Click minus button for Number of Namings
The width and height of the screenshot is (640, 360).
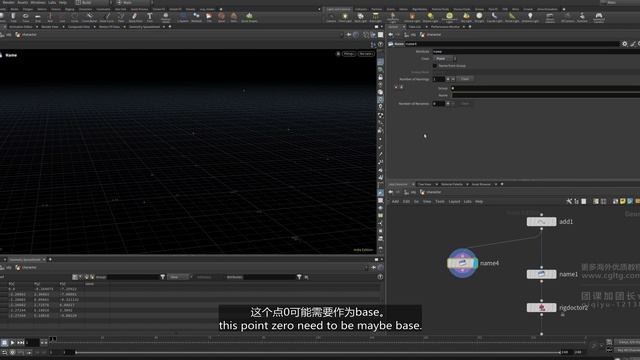tap(453, 79)
